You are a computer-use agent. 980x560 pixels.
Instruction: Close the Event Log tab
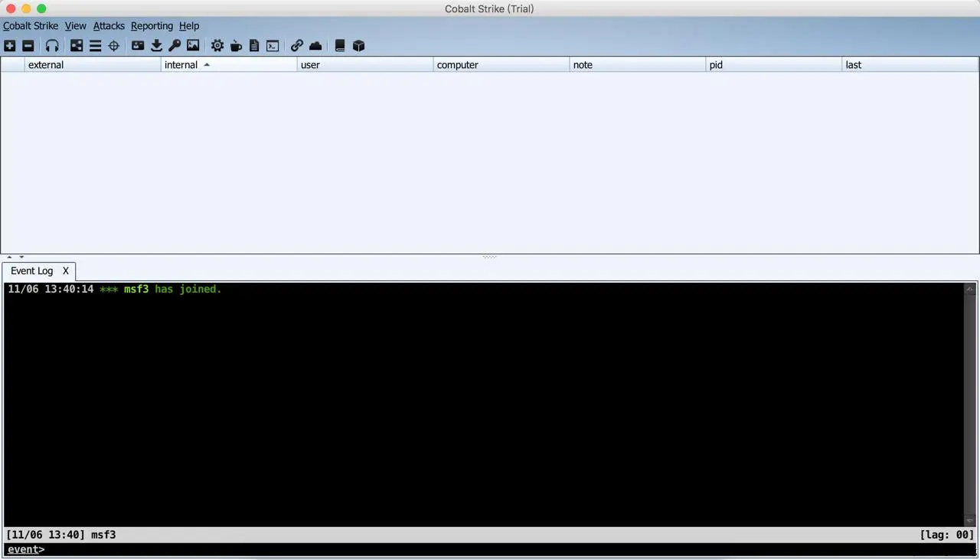click(x=65, y=270)
